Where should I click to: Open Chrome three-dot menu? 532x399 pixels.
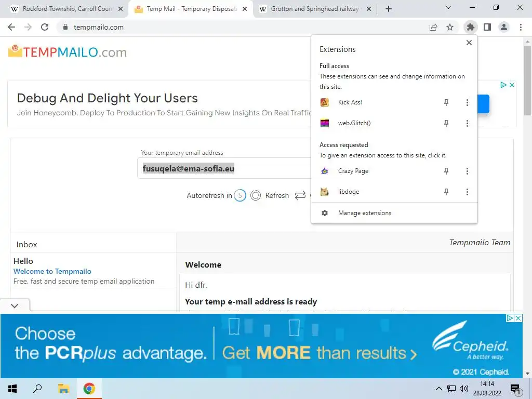(x=521, y=27)
